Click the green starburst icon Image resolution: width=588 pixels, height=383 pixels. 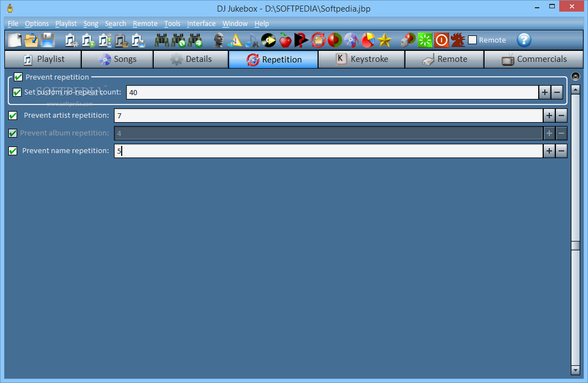click(x=425, y=40)
